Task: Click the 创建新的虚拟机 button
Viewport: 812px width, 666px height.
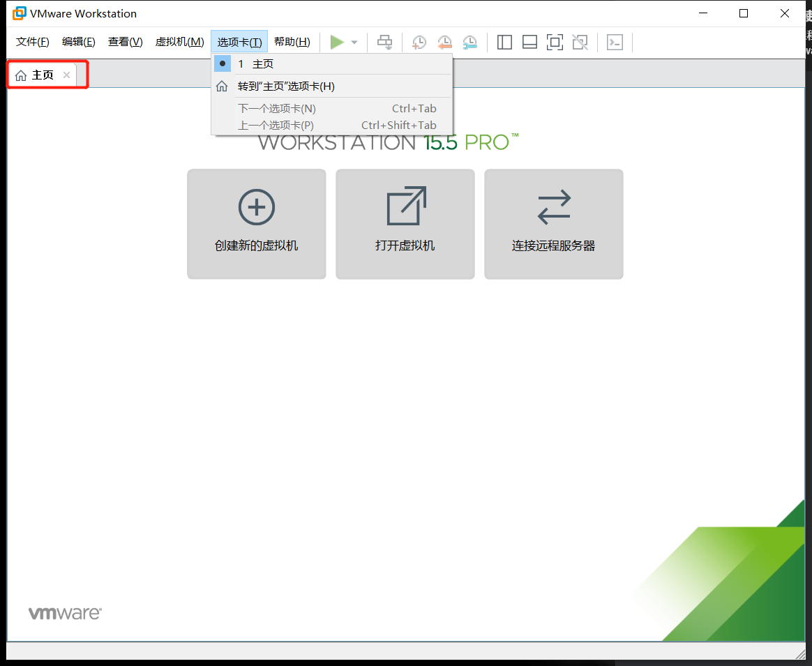Action: 256,224
